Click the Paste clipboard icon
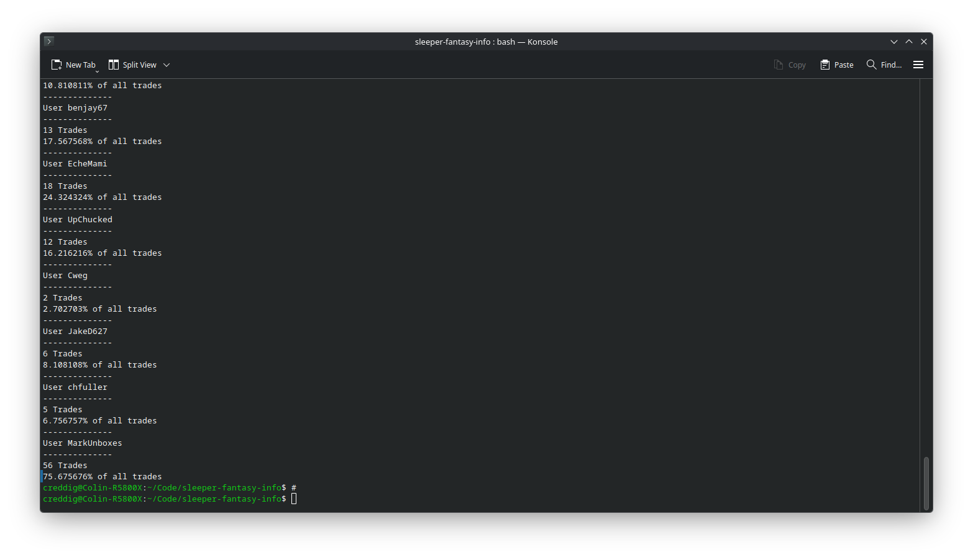Viewport: 973px width, 560px height. coord(825,65)
